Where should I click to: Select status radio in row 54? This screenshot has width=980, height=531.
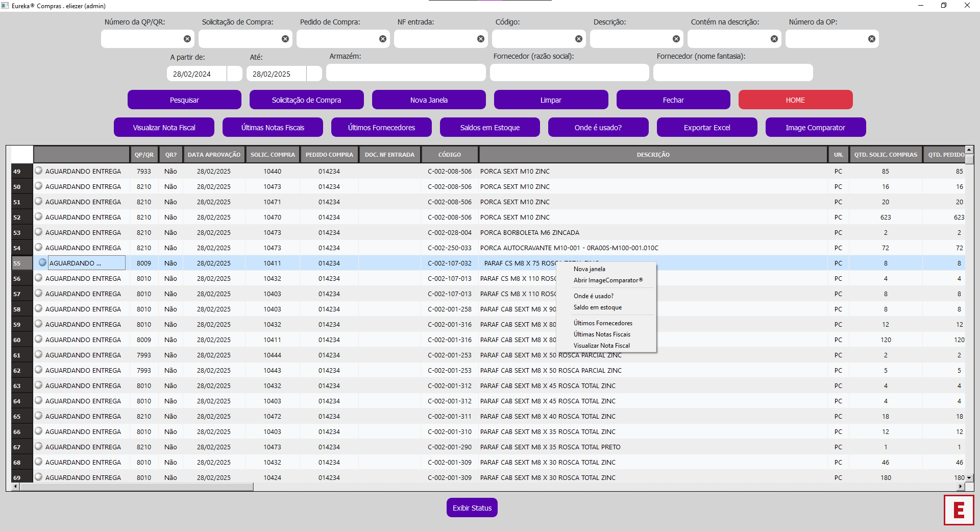[39, 247]
